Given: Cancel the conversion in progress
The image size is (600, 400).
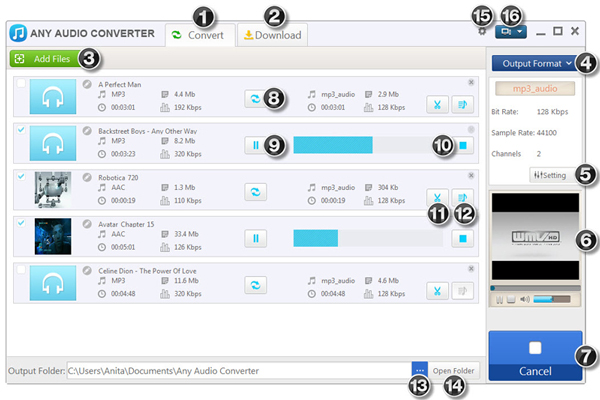Looking at the screenshot, I should pos(535,356).
